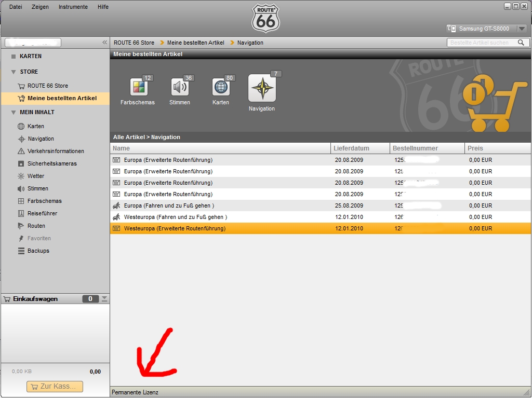Click the Einkaufswagen item count 0

(x=90, y=299)
